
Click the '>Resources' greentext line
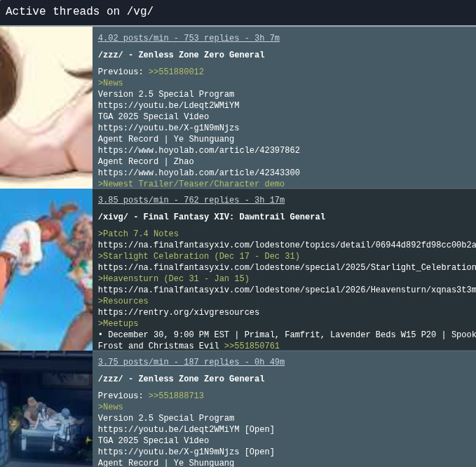click(123, 301)
